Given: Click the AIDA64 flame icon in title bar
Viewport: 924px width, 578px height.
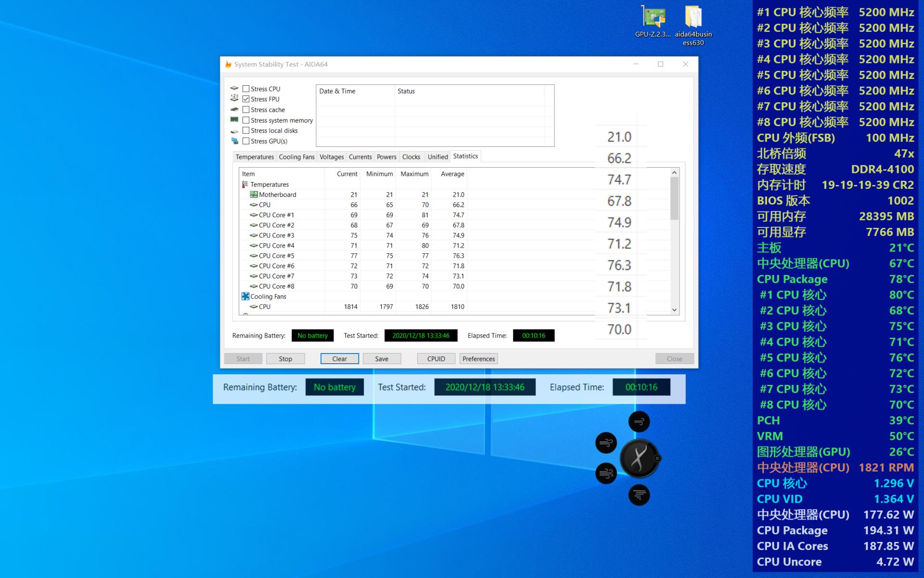Looking at the screenshot, I should coord(229,64).
